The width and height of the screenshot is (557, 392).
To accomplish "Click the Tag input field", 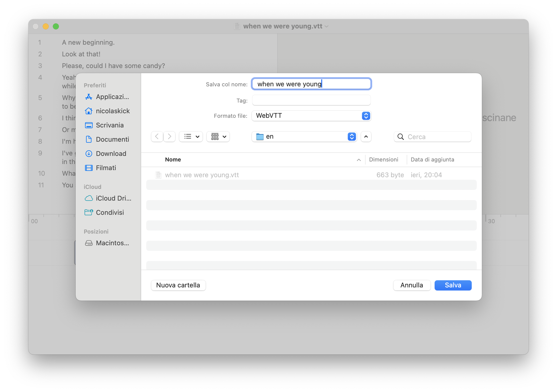I will (x=311, y=100).
